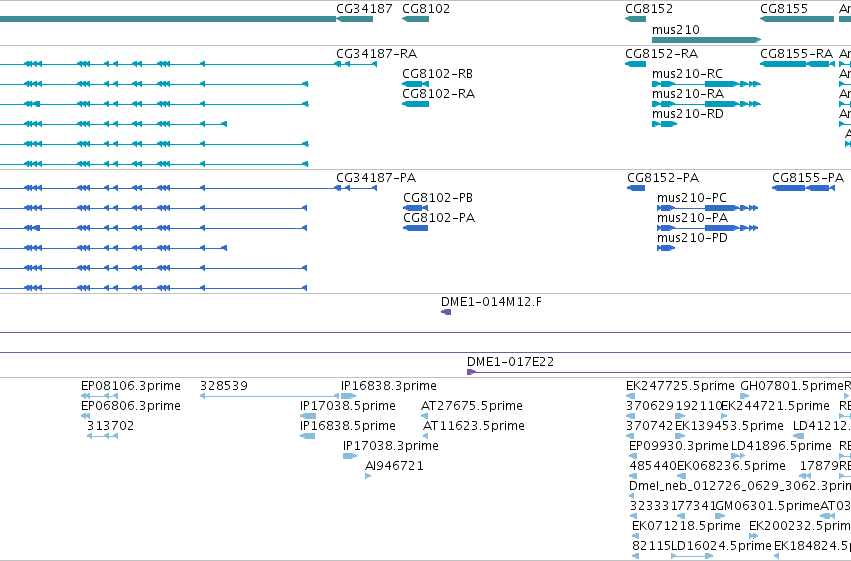
Task: Select transcript CG8102-RA
Action: (438, 94)
